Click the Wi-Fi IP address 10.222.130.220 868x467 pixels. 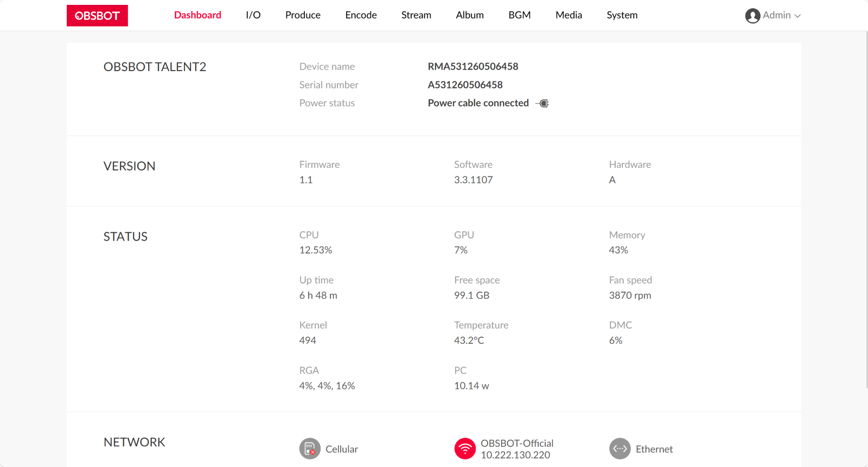pos(515,455)
